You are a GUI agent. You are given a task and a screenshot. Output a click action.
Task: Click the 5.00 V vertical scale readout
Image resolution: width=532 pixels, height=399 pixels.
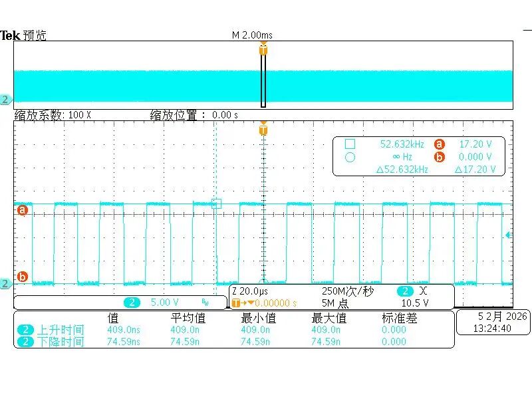pyautogui.click(x=164, y=303)
